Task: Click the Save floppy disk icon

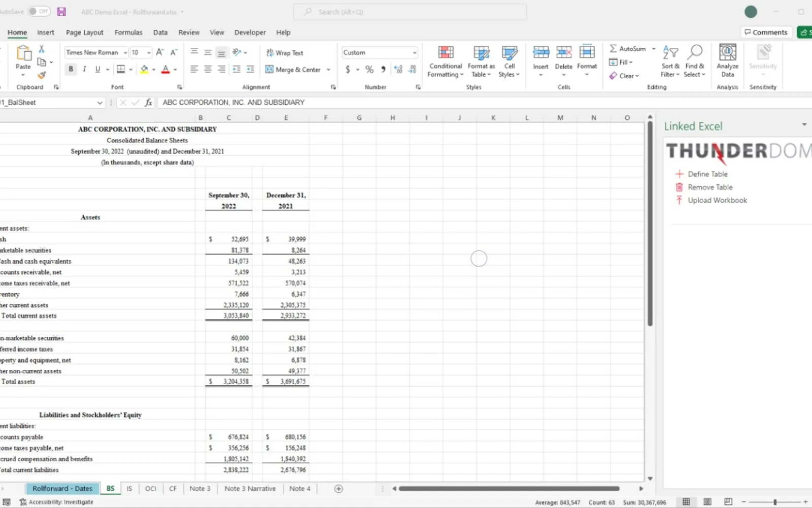Action: [61, 12]
